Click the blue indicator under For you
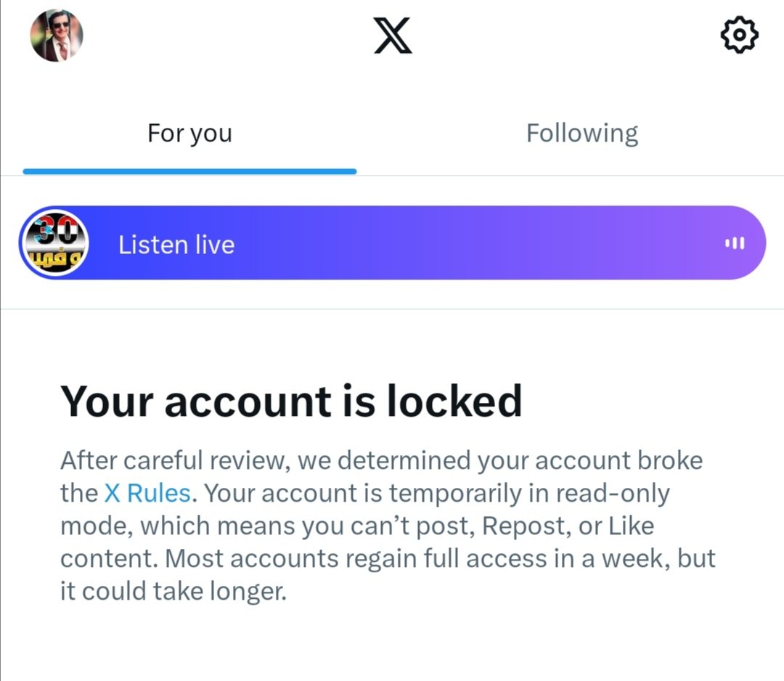 click(190, 171)
